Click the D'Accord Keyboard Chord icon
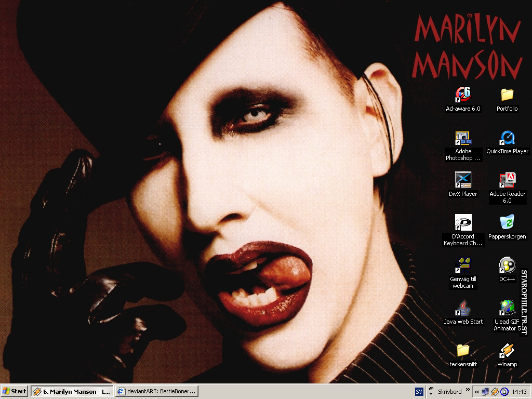This screenshot has height=399, width=532. (x=463, y=222)
